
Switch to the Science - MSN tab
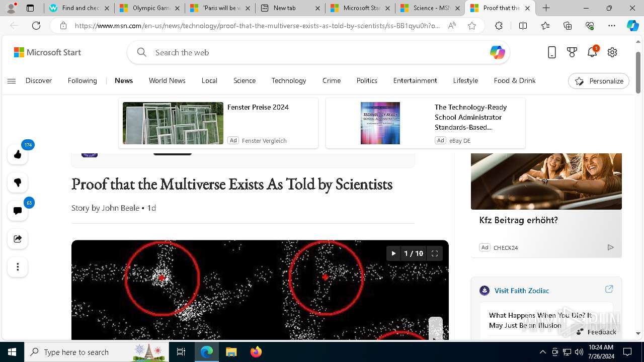coord(430,8)
